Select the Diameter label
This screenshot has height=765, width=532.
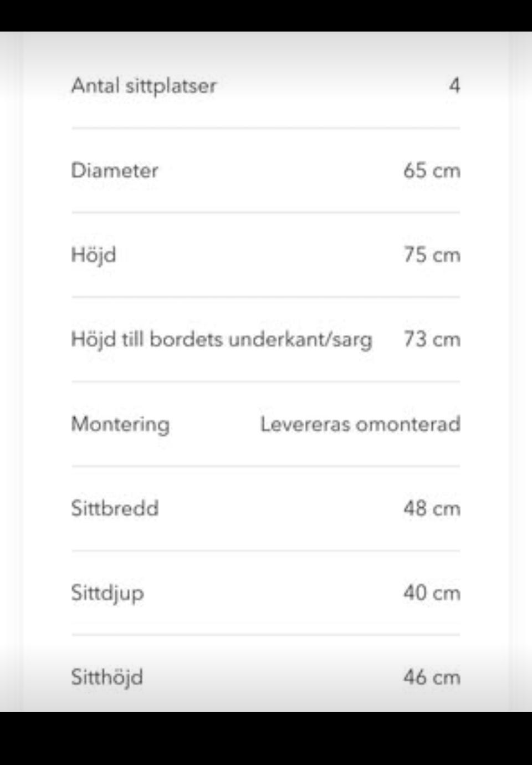point(115,170)
